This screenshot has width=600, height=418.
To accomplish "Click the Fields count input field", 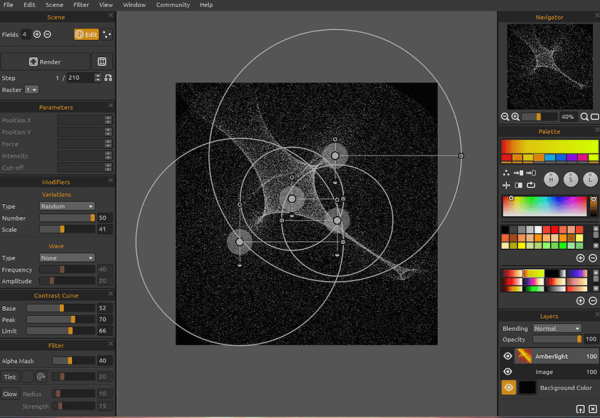I will pos(26,34).
